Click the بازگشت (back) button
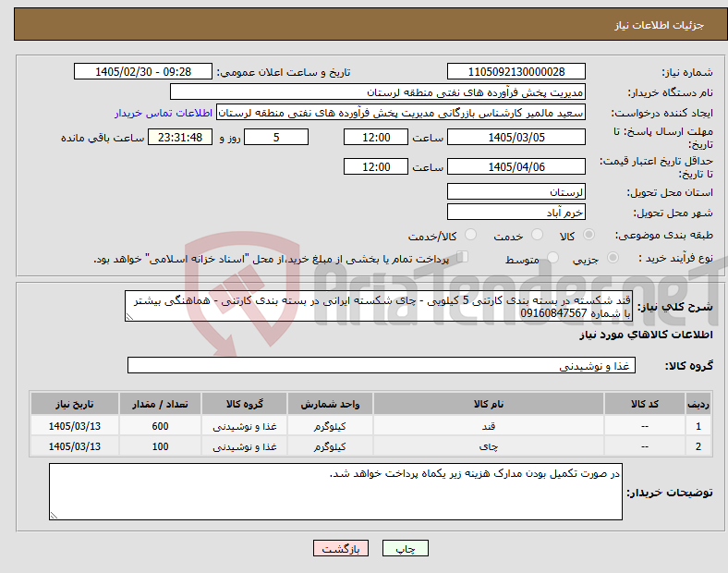The width and height of the screenshot is (728, 573). [341, 548]
